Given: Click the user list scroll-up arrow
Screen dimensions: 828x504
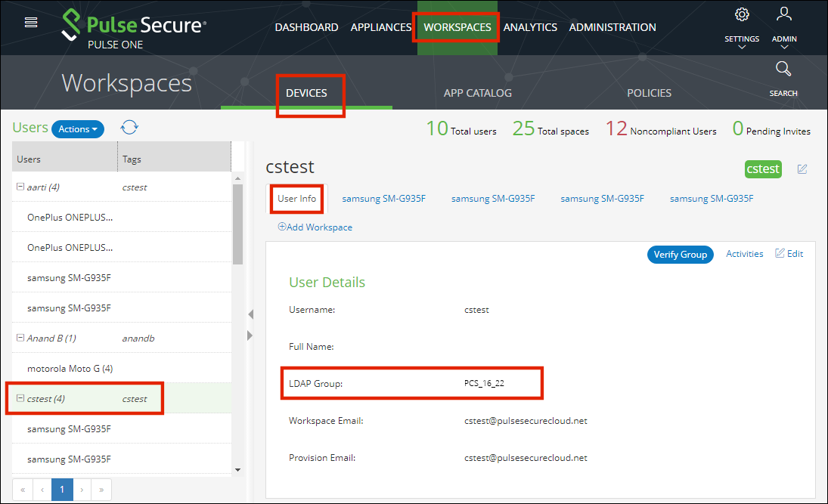Looking at the screenshot, I should point(237,178).
